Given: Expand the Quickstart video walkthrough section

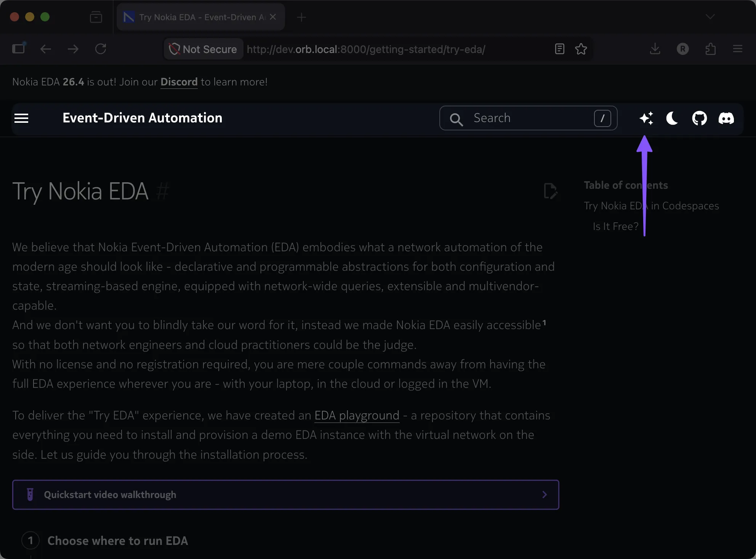Looking at the screenshot, I should click(x=286, y=495).
